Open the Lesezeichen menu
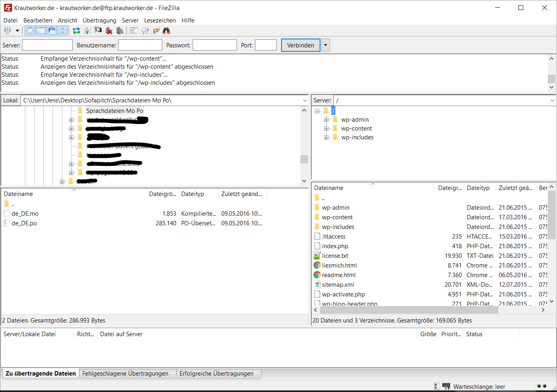The width and height of the screenshot is (557, 392). pyautogui.click(x=160, y=20)
